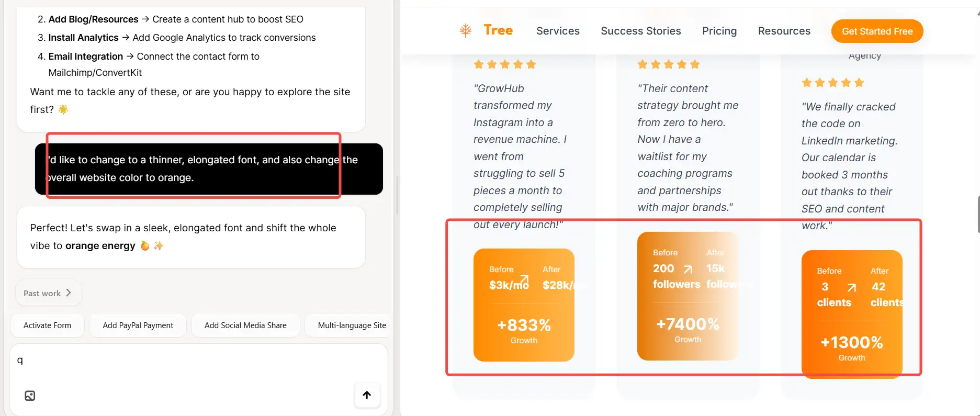The image size is (980, 416).
Task: Click the star rating above the GrowHub testimonial
Action: click(504, 64)
